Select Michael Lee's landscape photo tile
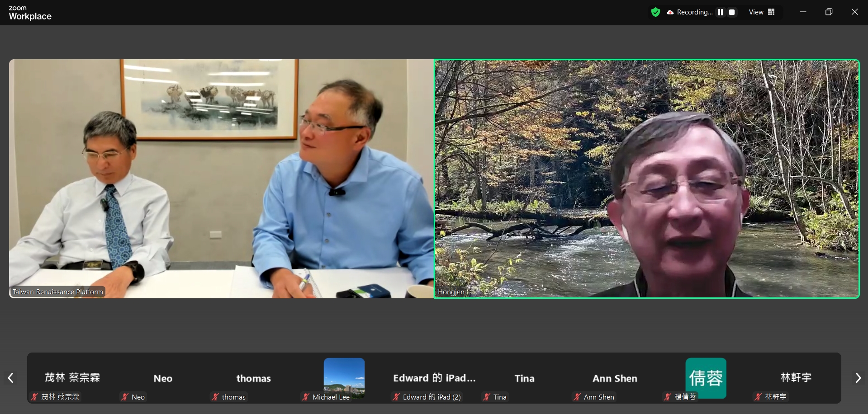The height and width of the screenshot is (414, 868). tap(344, 378)
